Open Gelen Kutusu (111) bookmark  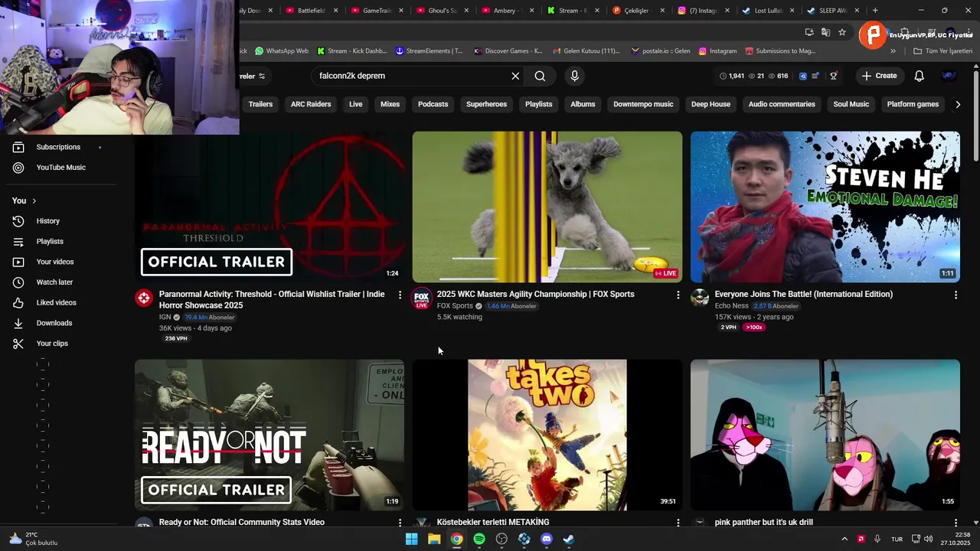pyautogui.click(x=586, y=51)
